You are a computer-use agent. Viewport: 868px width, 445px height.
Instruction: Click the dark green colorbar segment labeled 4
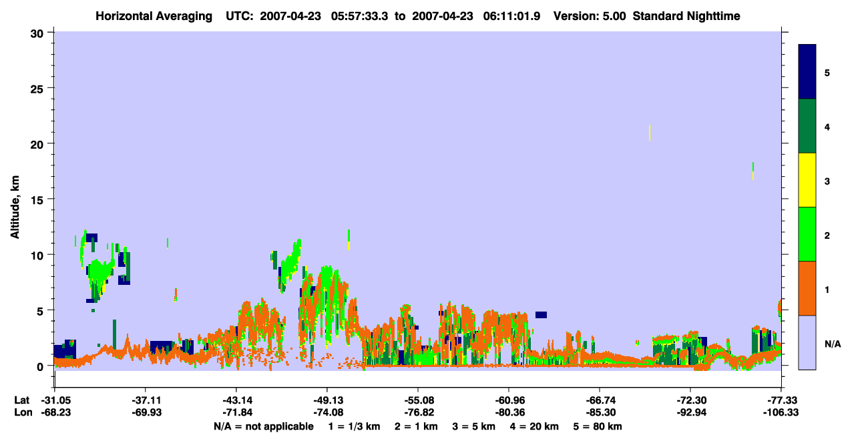(x=807, y=126)
